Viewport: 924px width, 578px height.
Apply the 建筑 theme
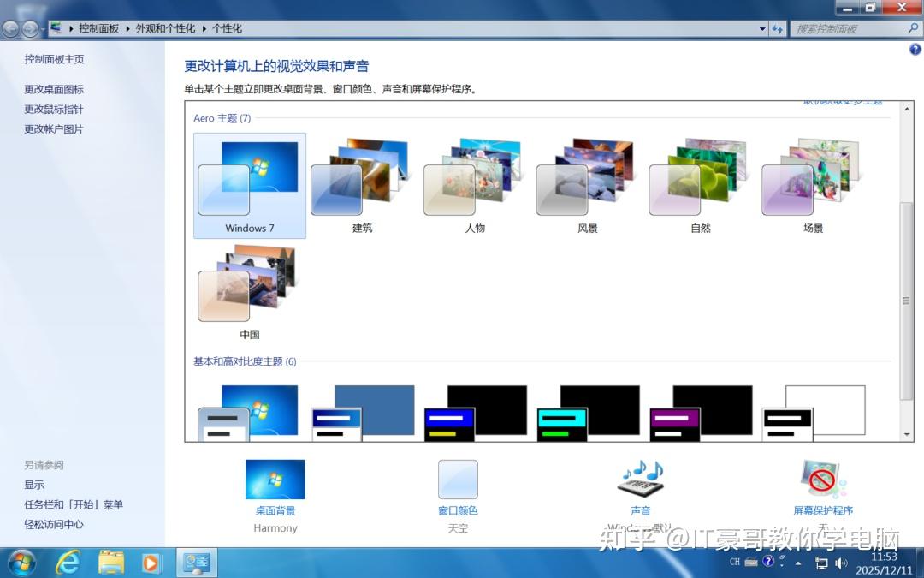click(x=362, y=186)
